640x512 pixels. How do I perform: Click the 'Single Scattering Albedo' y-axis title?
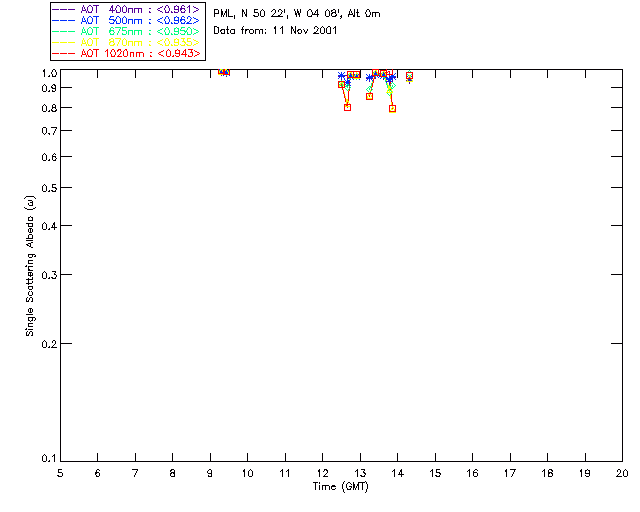tap(30, 266)
